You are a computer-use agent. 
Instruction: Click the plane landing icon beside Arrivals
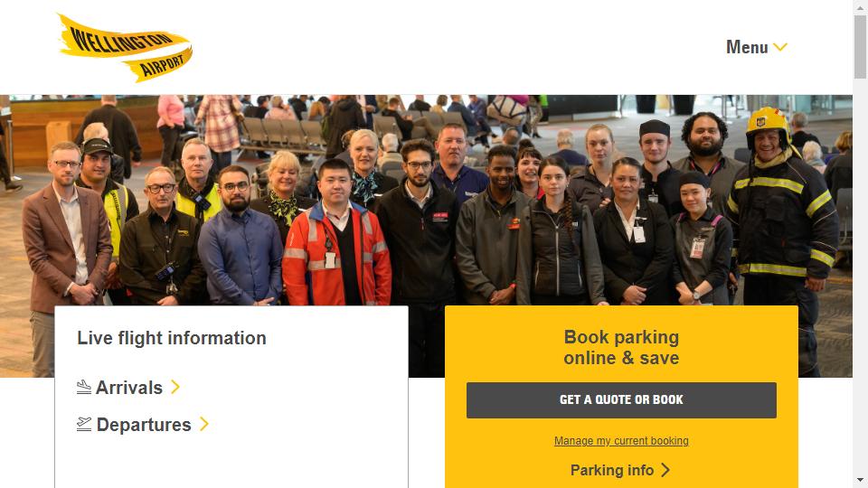click(83, 388)
